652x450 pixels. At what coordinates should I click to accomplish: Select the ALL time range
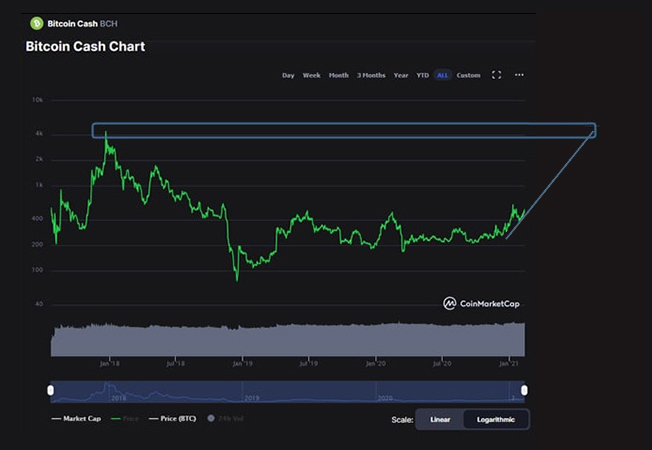442,75
